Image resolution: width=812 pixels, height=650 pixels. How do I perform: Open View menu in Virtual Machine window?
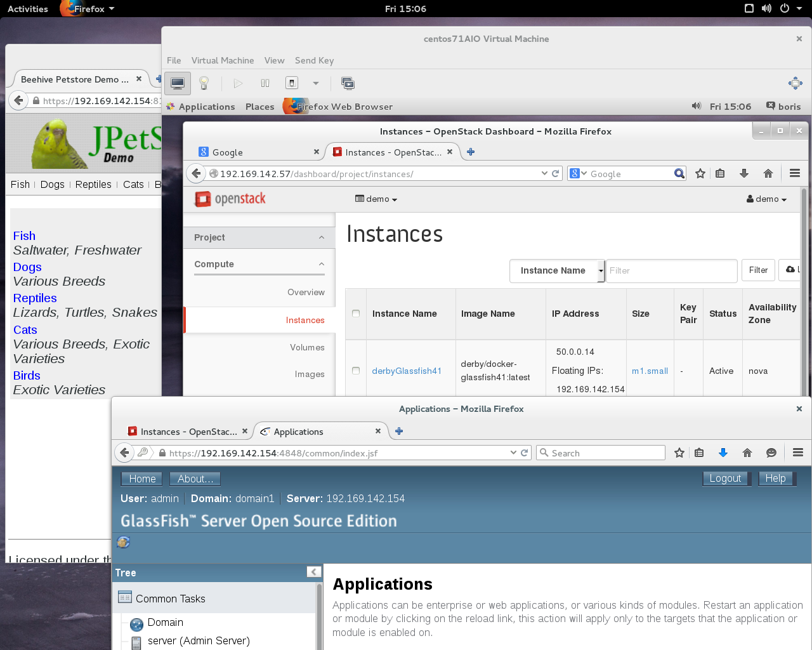coord(274,60)
